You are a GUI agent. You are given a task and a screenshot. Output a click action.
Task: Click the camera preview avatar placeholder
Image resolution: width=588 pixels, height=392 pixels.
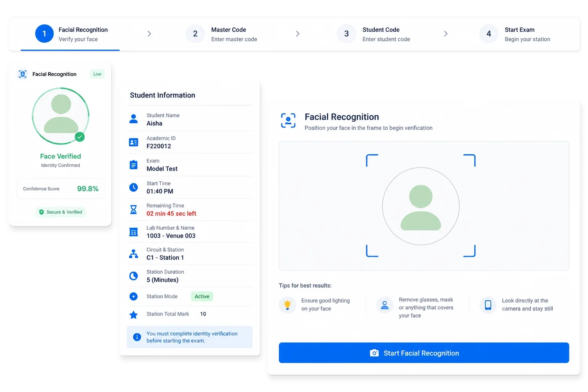pyautogui.click(x=421, y=206)
